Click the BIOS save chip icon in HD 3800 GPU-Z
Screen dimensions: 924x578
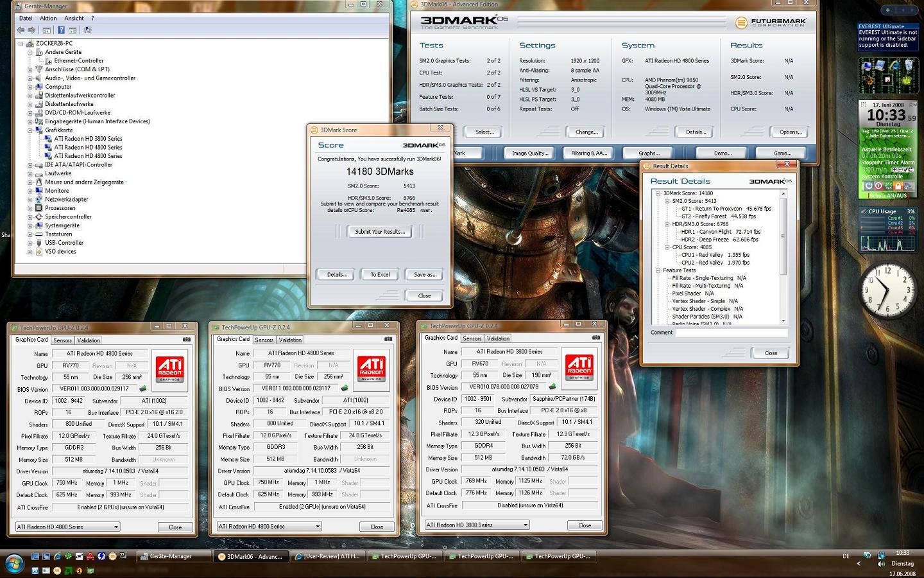point(552,387)
